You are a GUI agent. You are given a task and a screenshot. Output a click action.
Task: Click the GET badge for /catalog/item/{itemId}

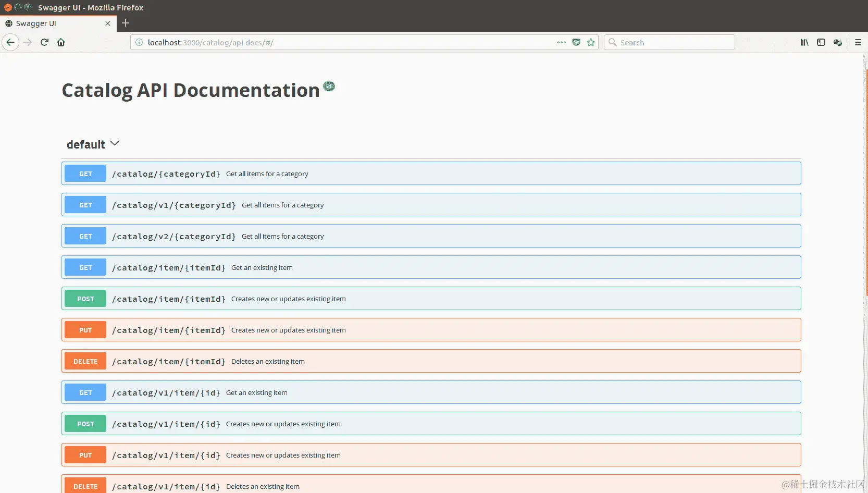click(85, 267)
